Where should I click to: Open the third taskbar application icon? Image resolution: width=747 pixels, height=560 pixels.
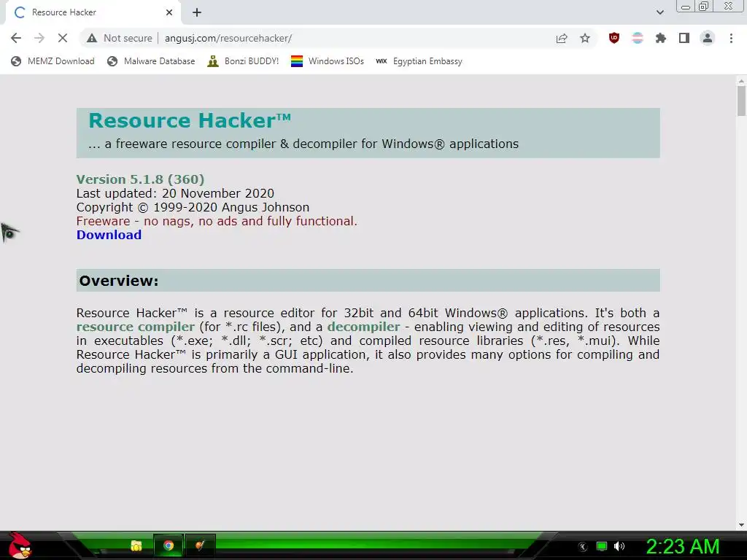click(200, 545)
